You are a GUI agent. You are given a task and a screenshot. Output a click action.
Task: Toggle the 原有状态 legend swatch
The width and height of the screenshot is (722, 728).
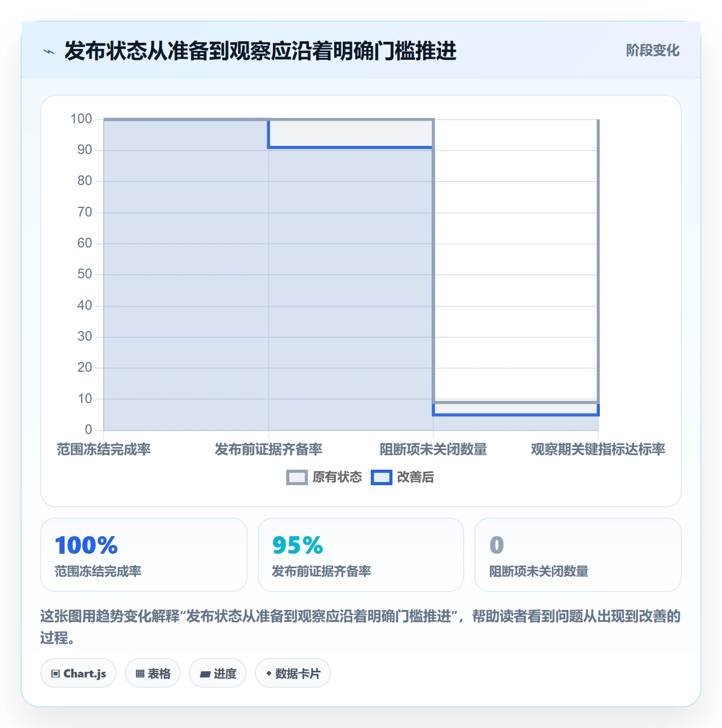tap(297, 477)
